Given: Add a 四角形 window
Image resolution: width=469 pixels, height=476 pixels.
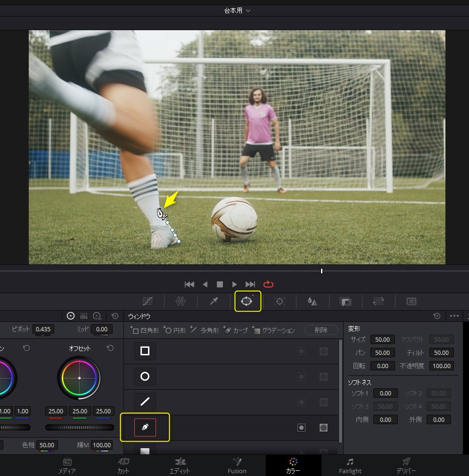Looking at the screenshot, I should [145, 330].
